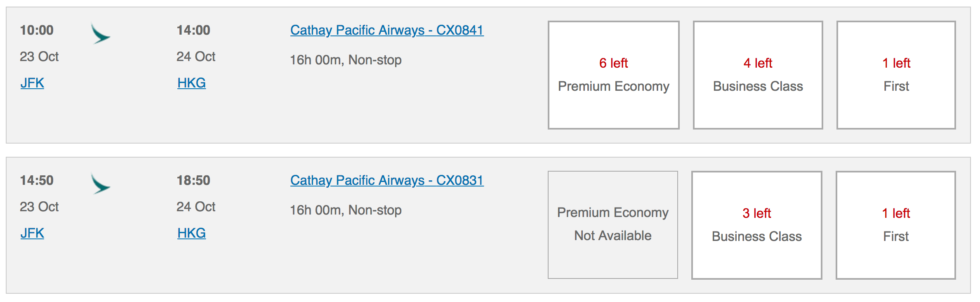The image size is (980, 302).
Task: Click the HKG link for the 14:00 arrival
Action: tap(191, 83)
